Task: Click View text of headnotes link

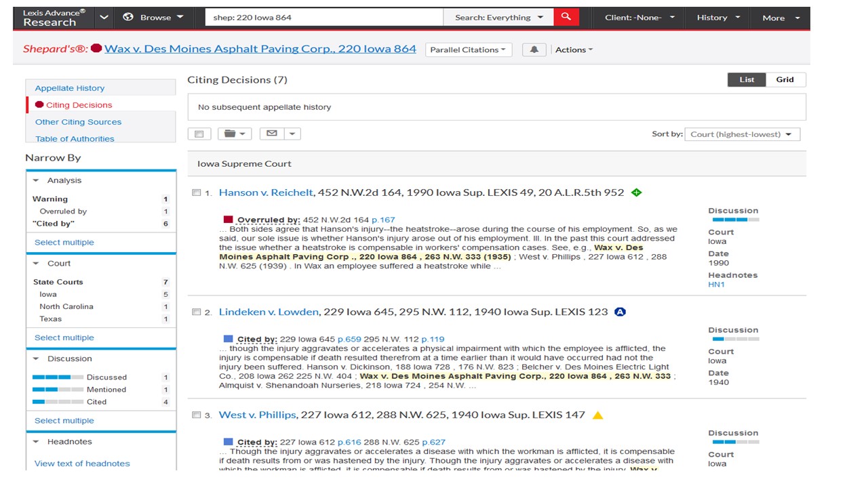Action: 82,464
